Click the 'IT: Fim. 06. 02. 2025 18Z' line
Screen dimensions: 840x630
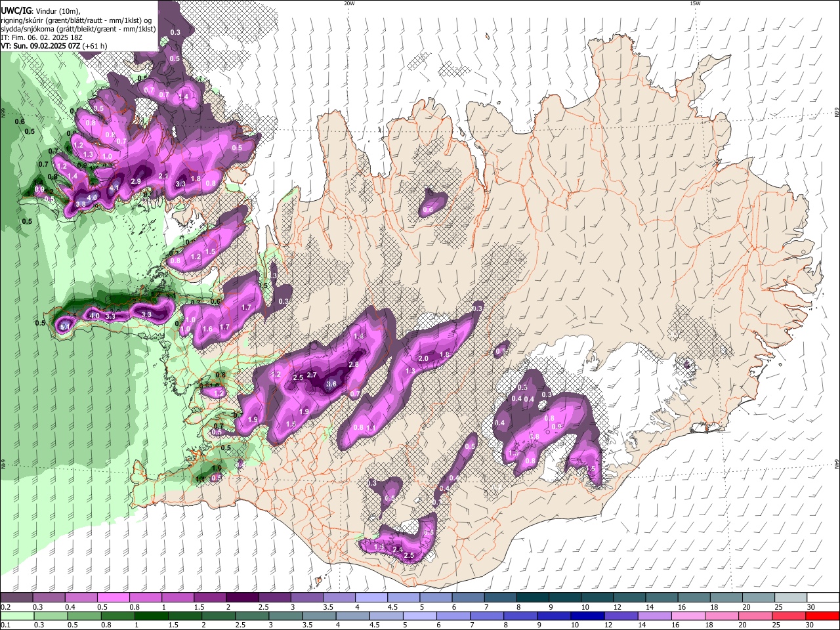coord(41,37)
